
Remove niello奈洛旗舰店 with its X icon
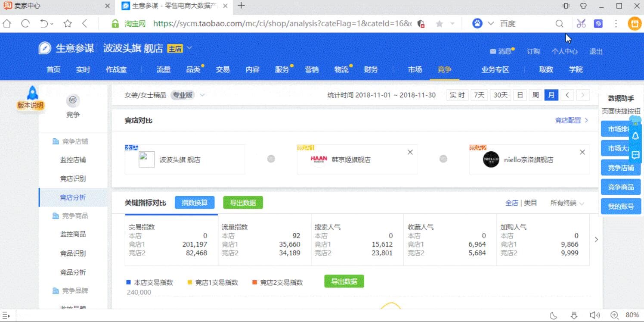coord(582,152)
